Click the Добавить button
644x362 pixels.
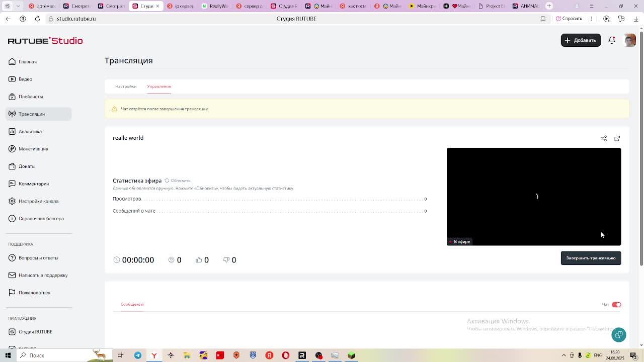pos(581,40)
